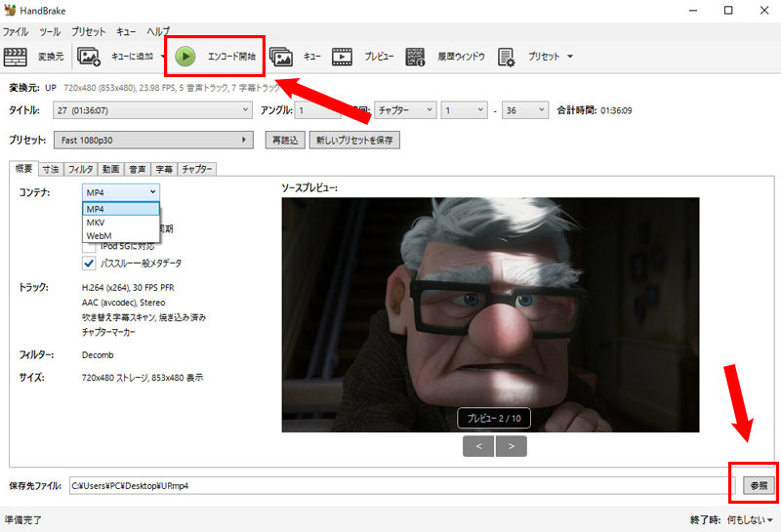Open the ツール (Tools) menu
Viewport: 781px width, 532px height.
pos(50,32)
